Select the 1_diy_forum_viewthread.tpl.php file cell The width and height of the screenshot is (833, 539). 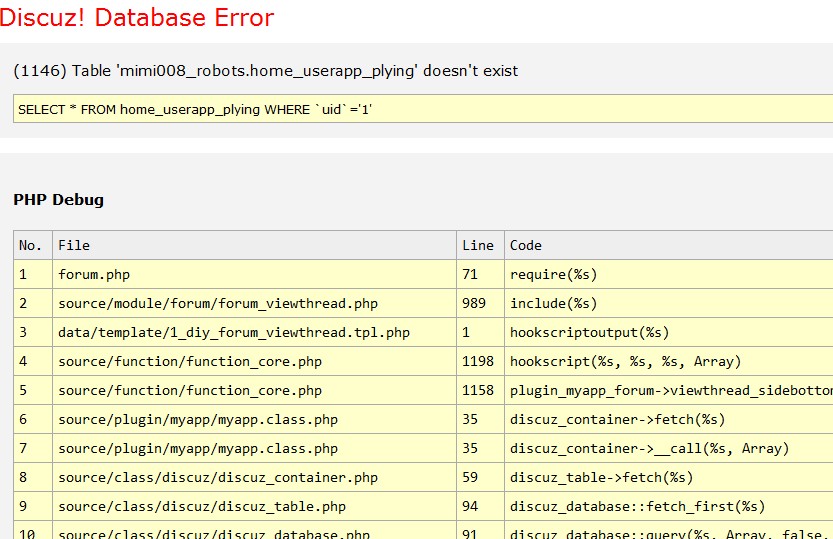point(254,332)
